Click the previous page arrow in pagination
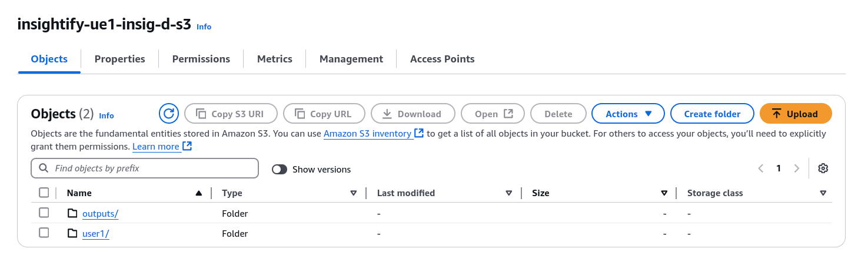This screenshot has height=268, width=868. [x=760, y=168]
